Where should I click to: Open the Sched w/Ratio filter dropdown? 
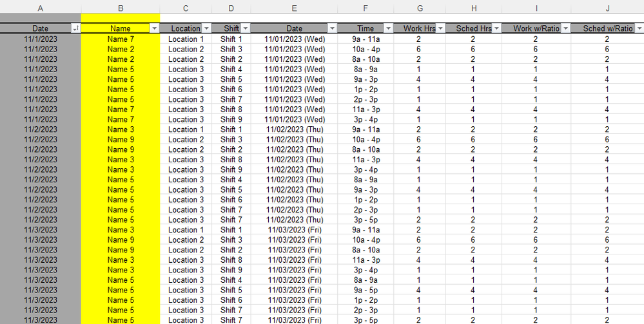click(x=639, y=28)
